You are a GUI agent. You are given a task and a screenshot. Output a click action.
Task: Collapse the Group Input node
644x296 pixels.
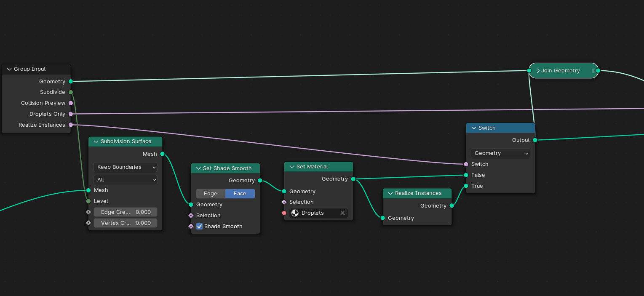(9, 69)
